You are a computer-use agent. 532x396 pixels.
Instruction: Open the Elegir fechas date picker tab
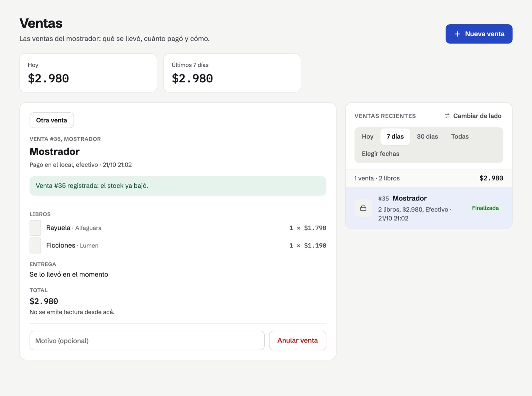click(x=380, y=154)
